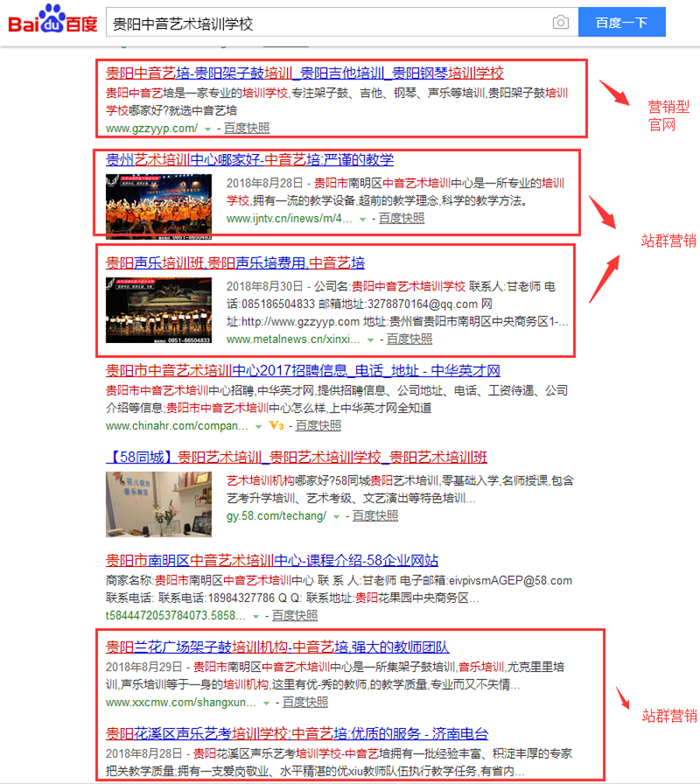700x784 pixels.
Task: Open result 贵阳兰花广场架子鼓培训机构
Action: tap(278, 647)
